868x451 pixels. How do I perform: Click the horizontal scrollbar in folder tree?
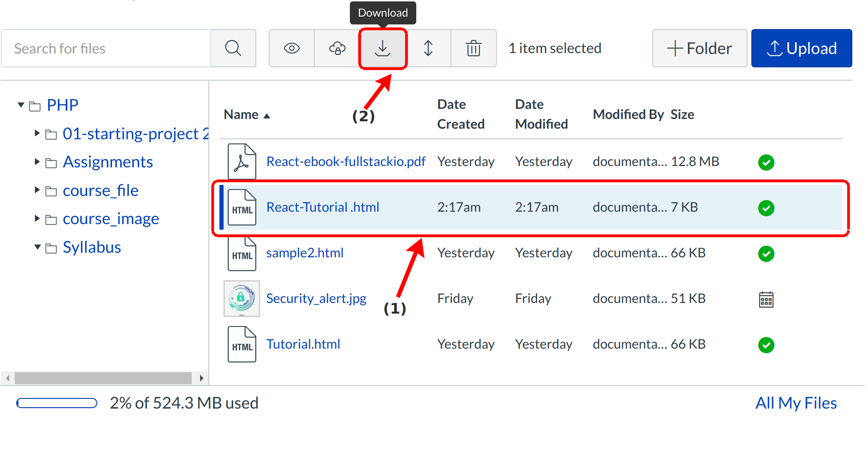click(x=103, y=378)
